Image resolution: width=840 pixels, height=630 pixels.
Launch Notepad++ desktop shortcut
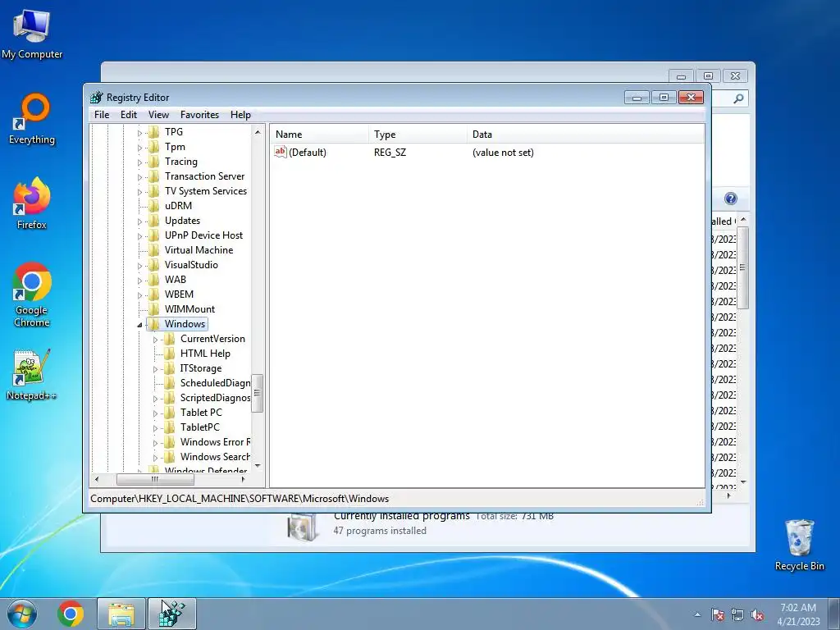[x=32, y=375]
